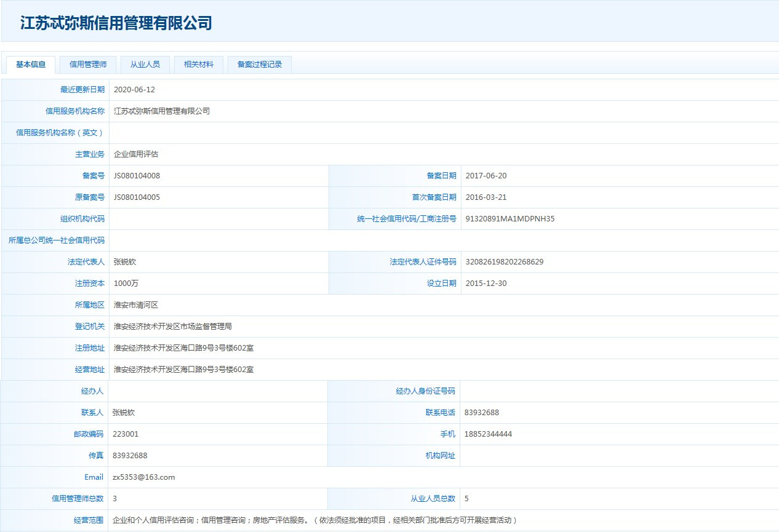Click the 设立日期 value 2015-12-30

[486, 284]
